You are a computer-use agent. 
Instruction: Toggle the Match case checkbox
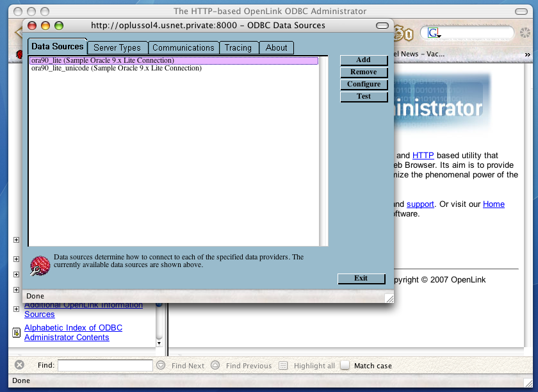tap(345, 365)
